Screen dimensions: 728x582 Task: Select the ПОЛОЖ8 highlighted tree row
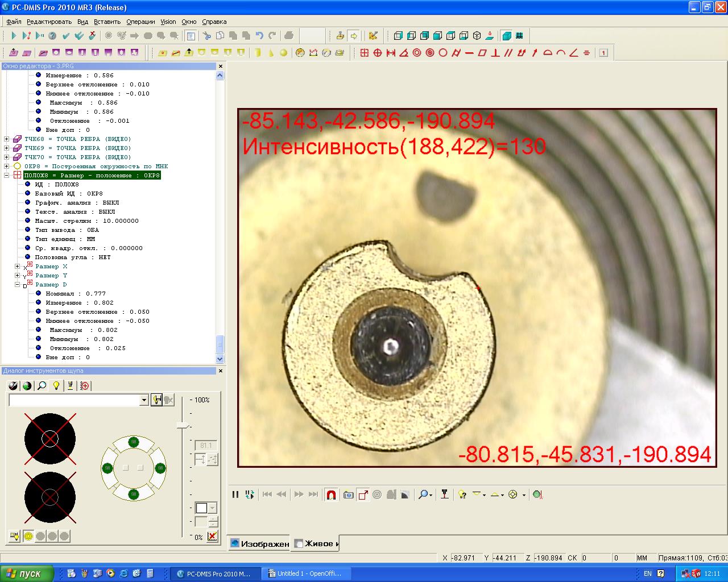pos(92,176)
